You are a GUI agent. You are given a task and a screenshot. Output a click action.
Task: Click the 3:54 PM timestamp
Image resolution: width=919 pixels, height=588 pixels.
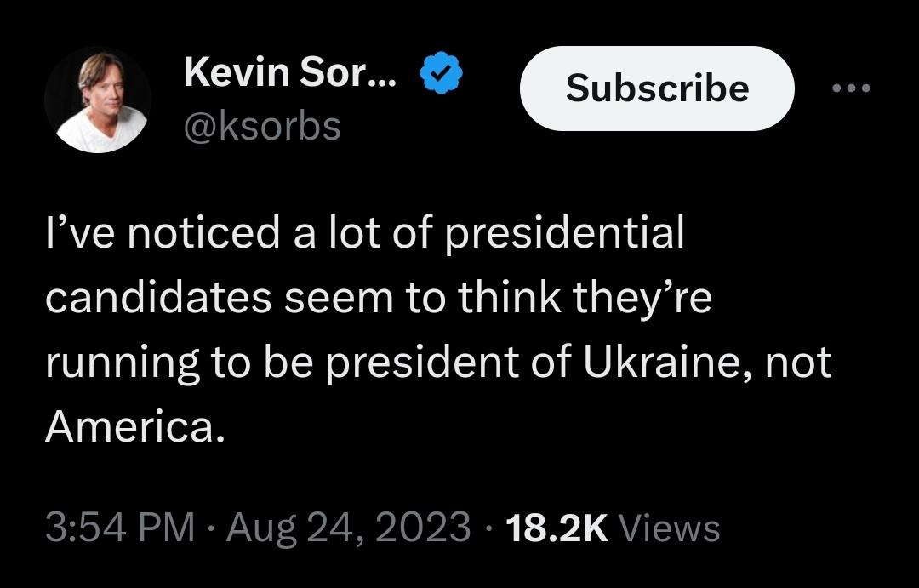118,528
